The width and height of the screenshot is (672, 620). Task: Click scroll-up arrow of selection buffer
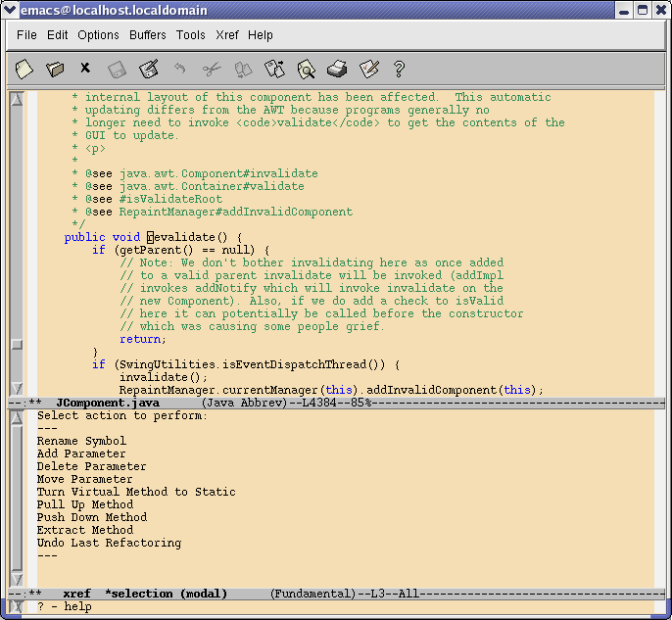[x=17, y=417]
